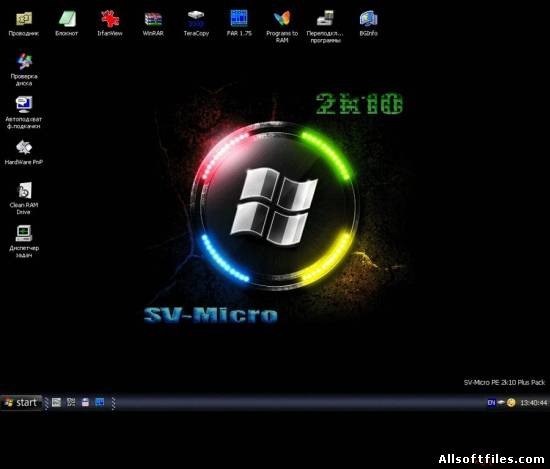Click the toolbar grip right of quick launch icons
The image size is (550, 469).
[x=113, y=403]
